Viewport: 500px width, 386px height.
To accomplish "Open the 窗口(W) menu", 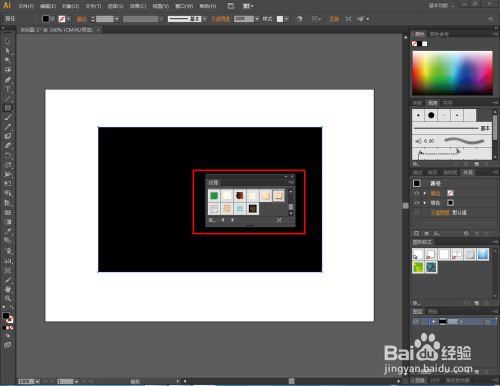I will 184,6.
